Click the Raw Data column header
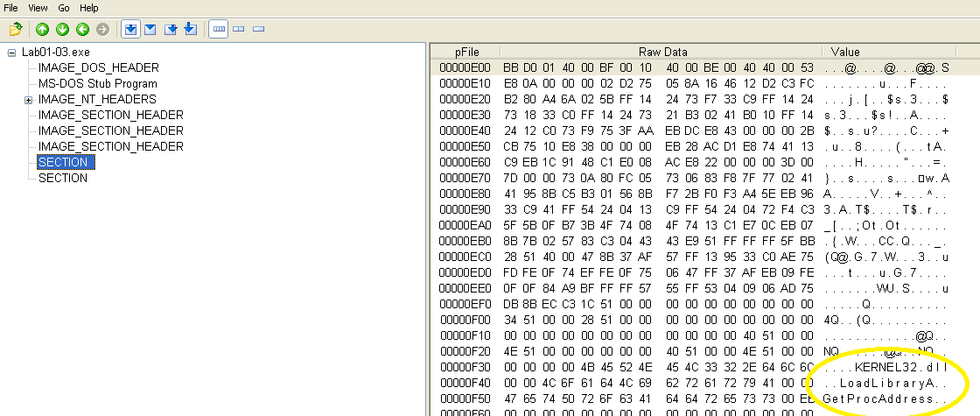This screenshot has width=980, height=416. [x=662, y=53]
